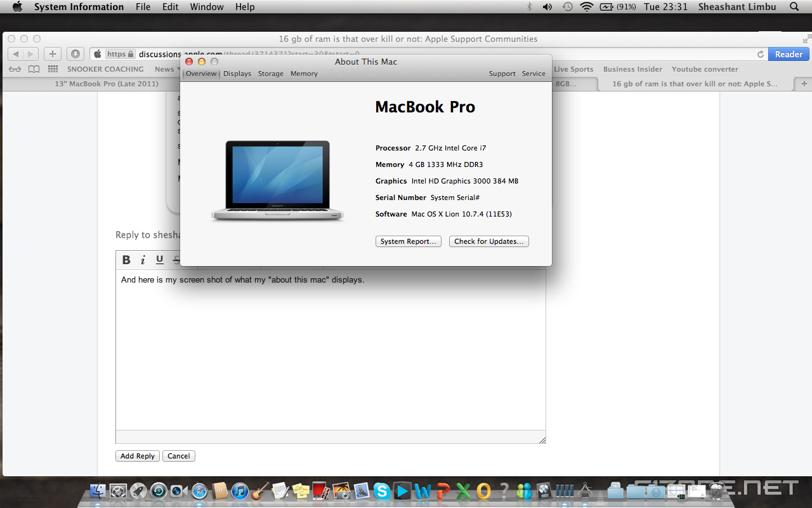The height and width of the screenshot is (508, 812).
Task: Switch to the Memory tab
Action: tap(304, 74)
